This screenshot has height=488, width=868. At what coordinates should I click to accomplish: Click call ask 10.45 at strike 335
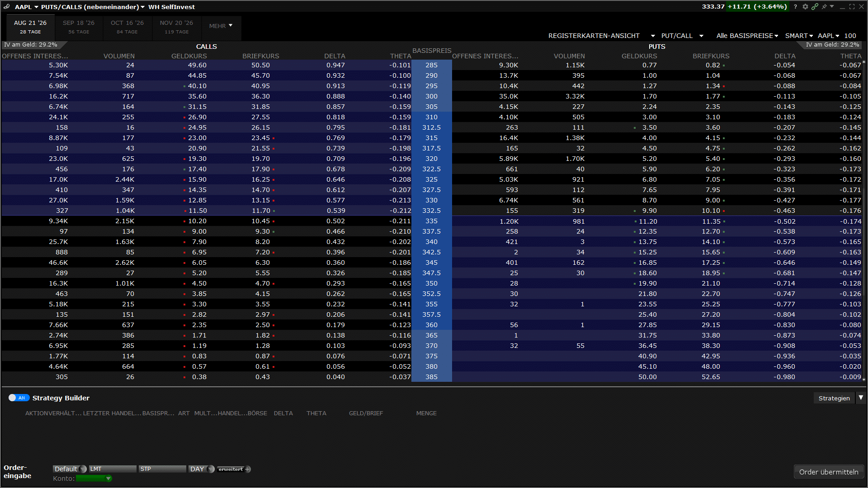point(260,221)
